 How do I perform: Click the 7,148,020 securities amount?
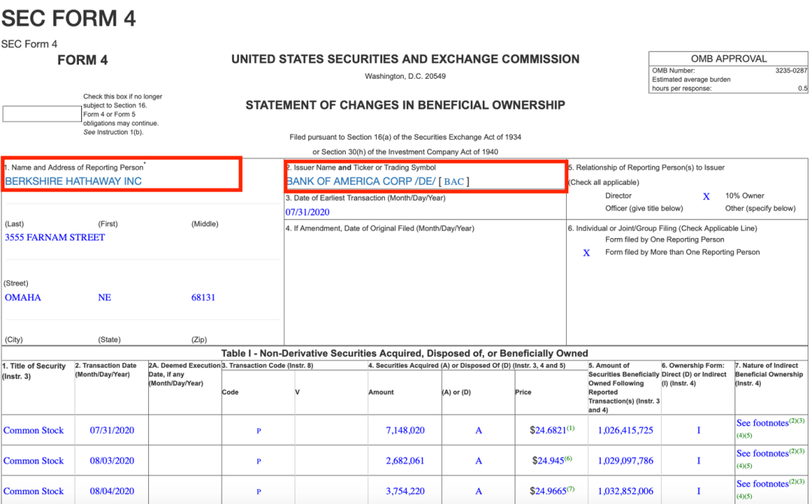click(405, 430)
